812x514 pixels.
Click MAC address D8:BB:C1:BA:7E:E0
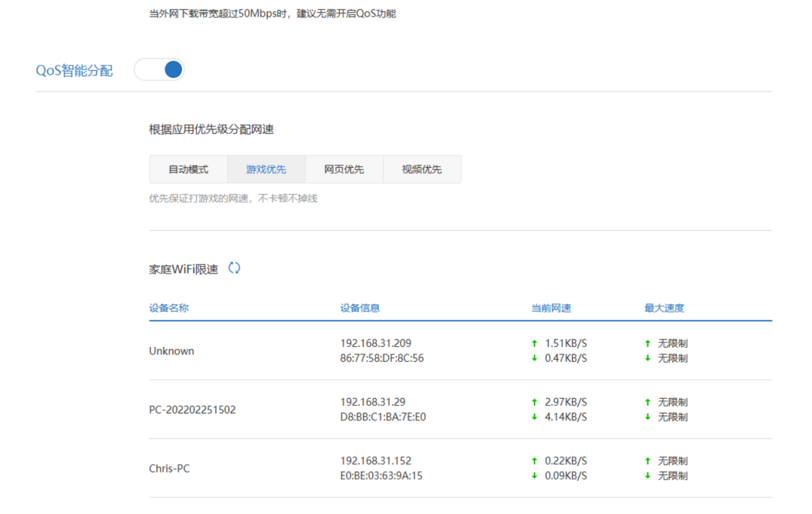383,417
